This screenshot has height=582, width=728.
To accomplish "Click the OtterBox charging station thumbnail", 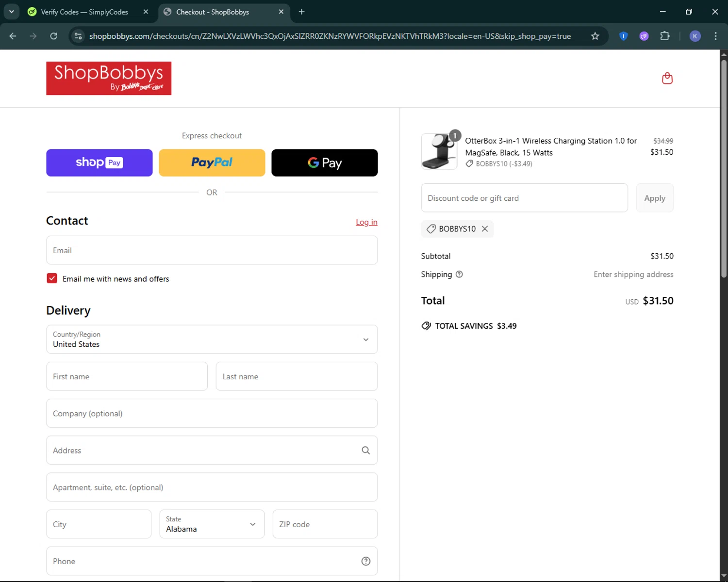I will tap(439, 151).
